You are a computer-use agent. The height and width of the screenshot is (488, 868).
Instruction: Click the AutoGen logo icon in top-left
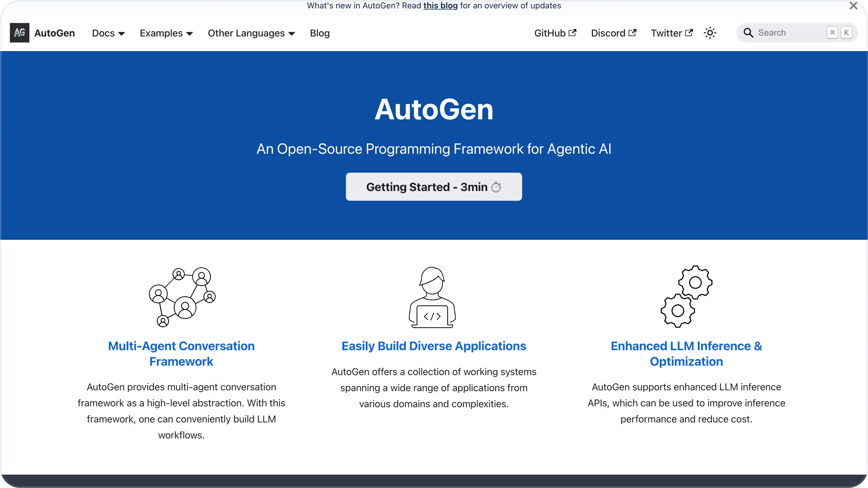pyautogui.click(x=20, y=33)
